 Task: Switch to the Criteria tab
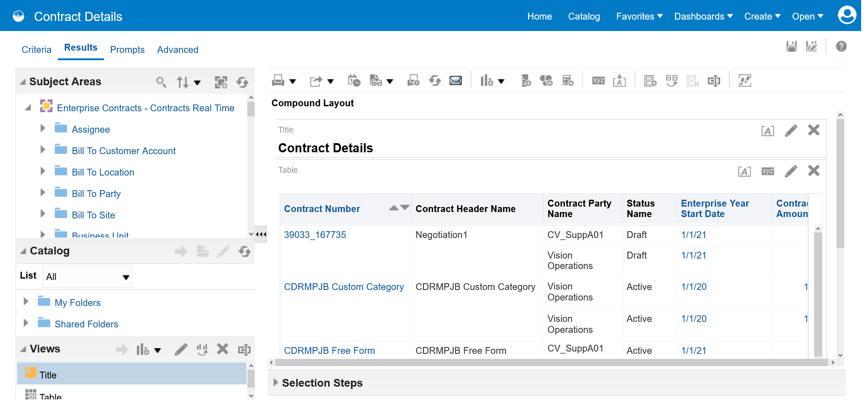coord(37,50)
